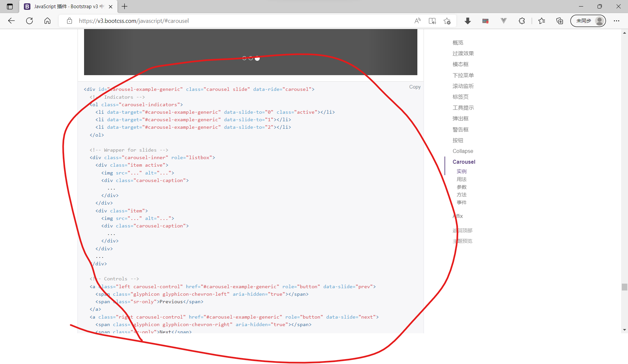The height and width of the screenshot is (364, 628).
Task: Open the Settings and more menu
Action: tap(617, 21)
